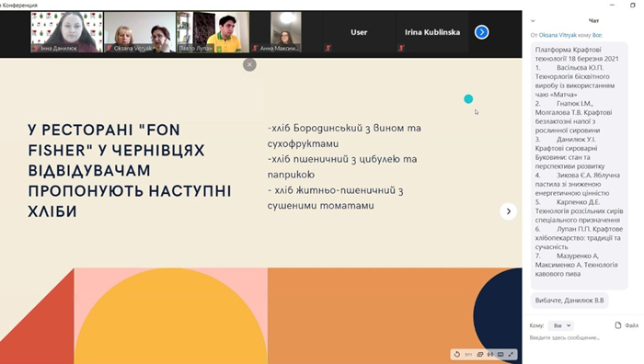Click muted microphone icon on User tile
644x364 pixels.
click(328, 48)
